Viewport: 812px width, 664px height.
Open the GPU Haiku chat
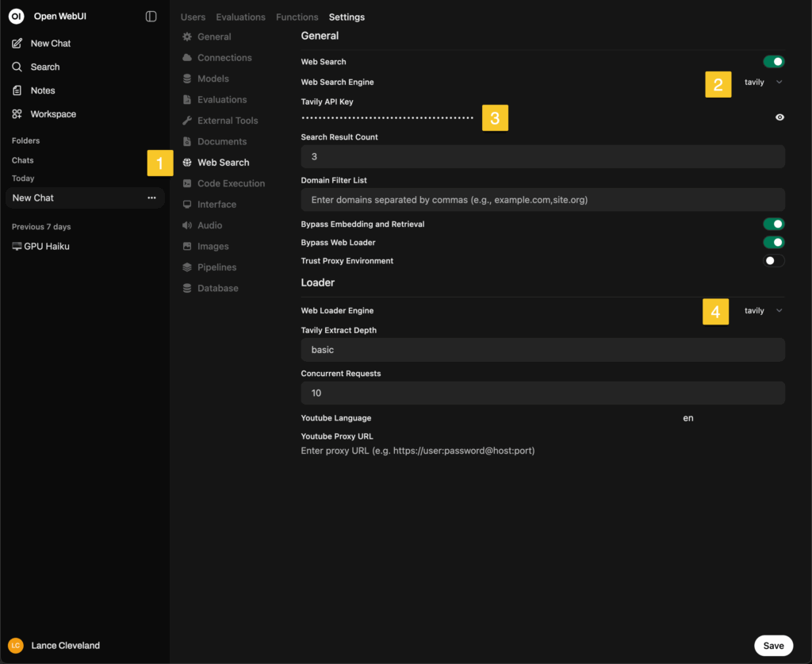tap(47, 247)
